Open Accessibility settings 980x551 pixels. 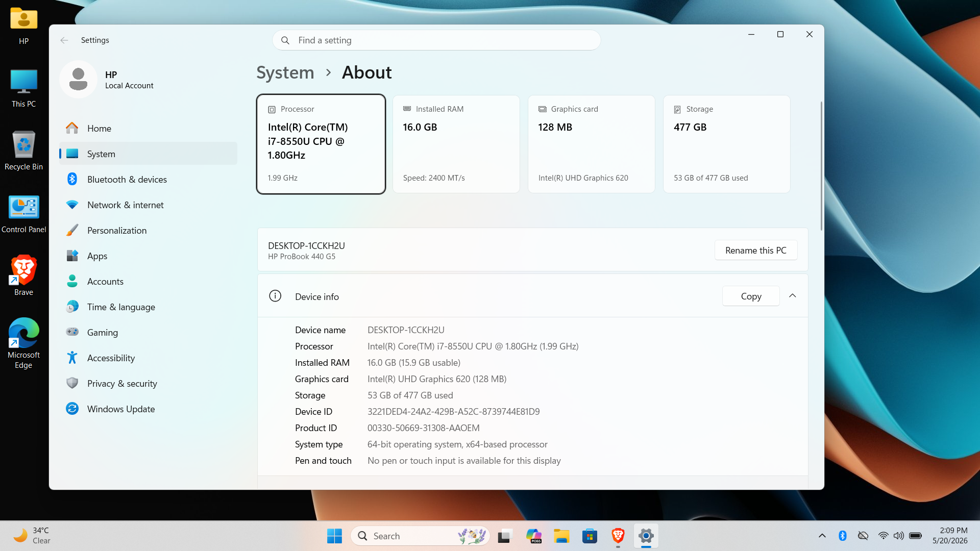pyautogui.click(x=148, y=358)
